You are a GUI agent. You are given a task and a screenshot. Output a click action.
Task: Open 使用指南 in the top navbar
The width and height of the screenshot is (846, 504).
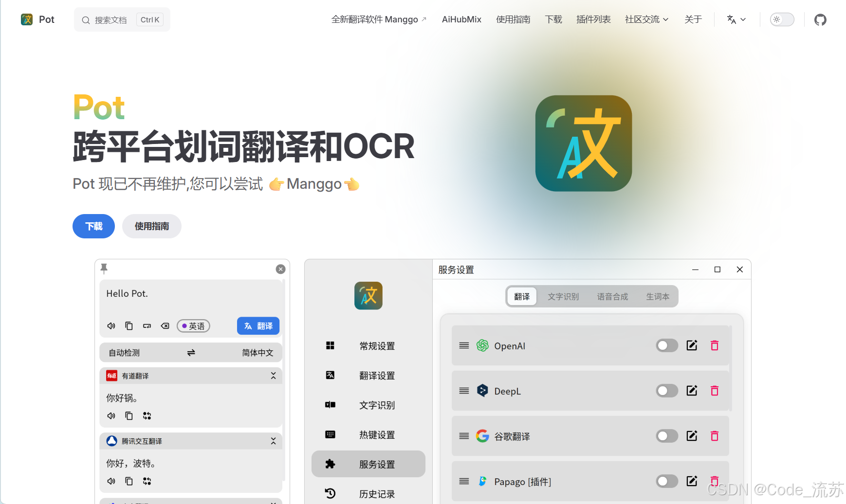pyautogui.click(x=513, y=19)
